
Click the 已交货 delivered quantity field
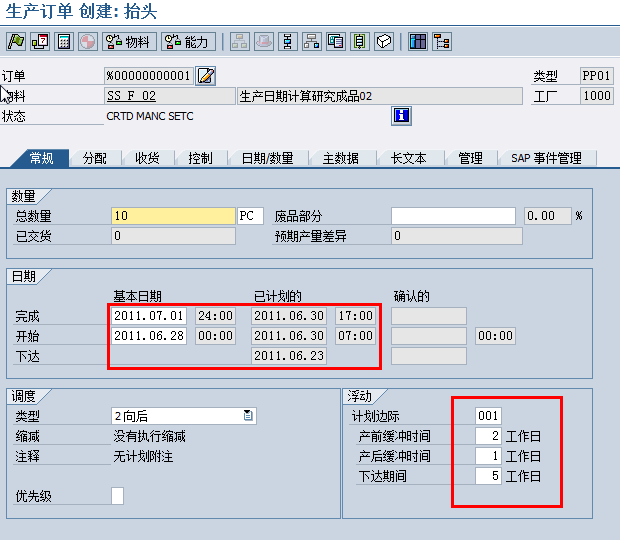pos(173,236)
